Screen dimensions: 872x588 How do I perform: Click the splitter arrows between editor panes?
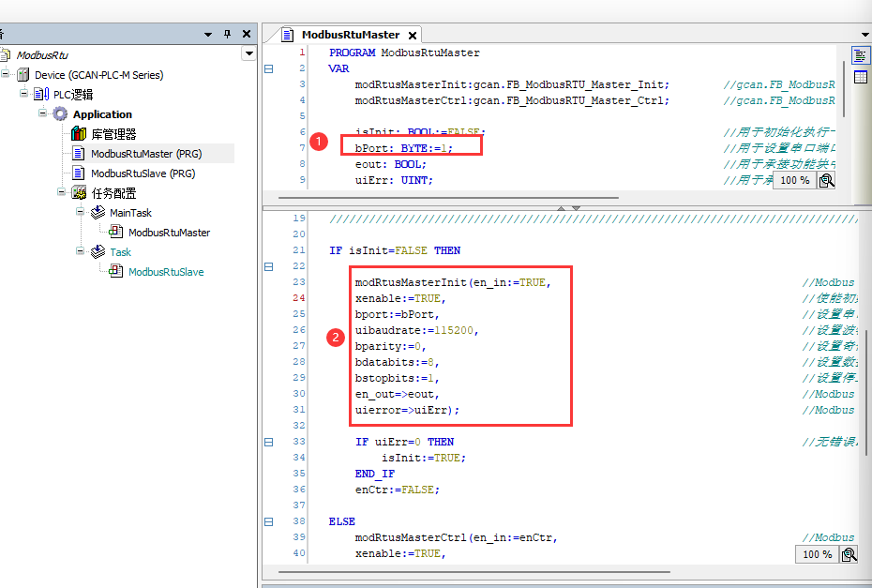tap(568, 207)
